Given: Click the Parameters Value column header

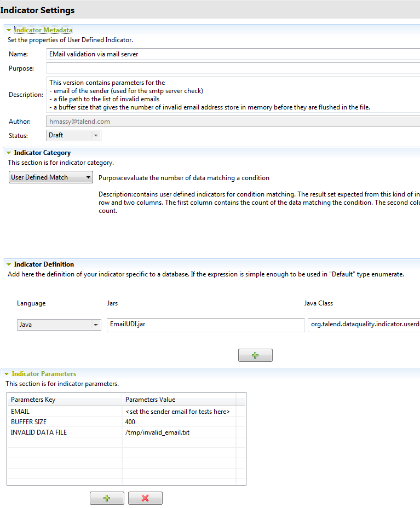Looking at the screenshot, I should pos(179,400).
